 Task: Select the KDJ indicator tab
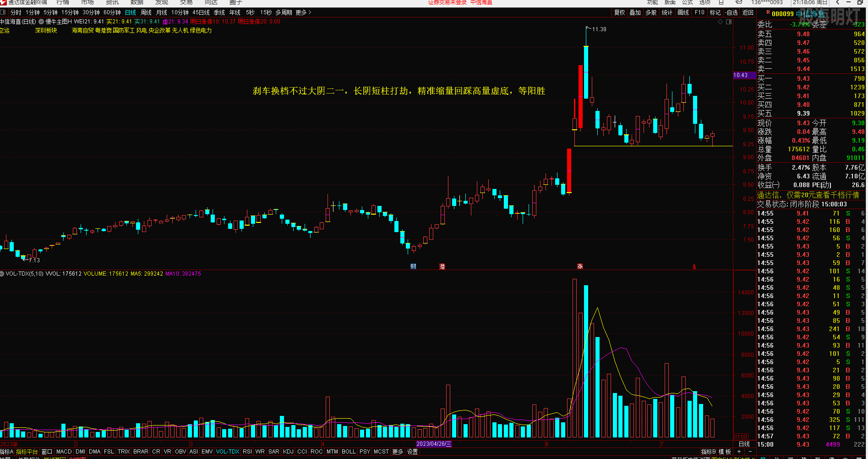pyautogui.click(x=288, y=452)
